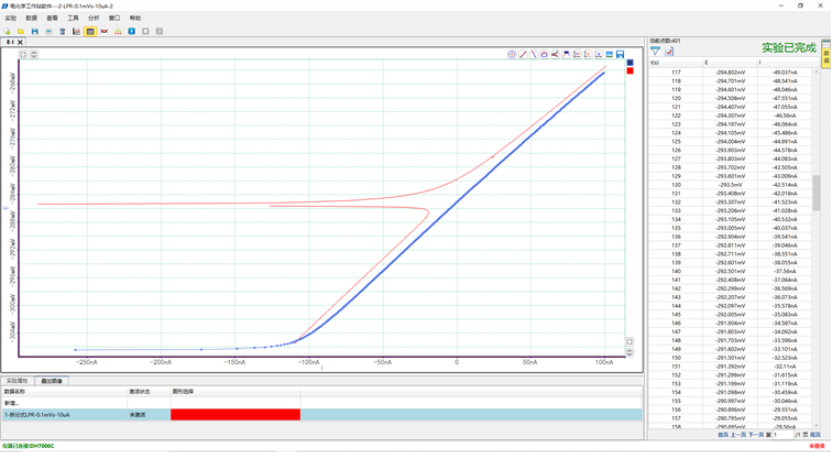Select data row 140 in table
Image resolution: width=831 pixels, height=452 pixels.
[x=730, y=271]
